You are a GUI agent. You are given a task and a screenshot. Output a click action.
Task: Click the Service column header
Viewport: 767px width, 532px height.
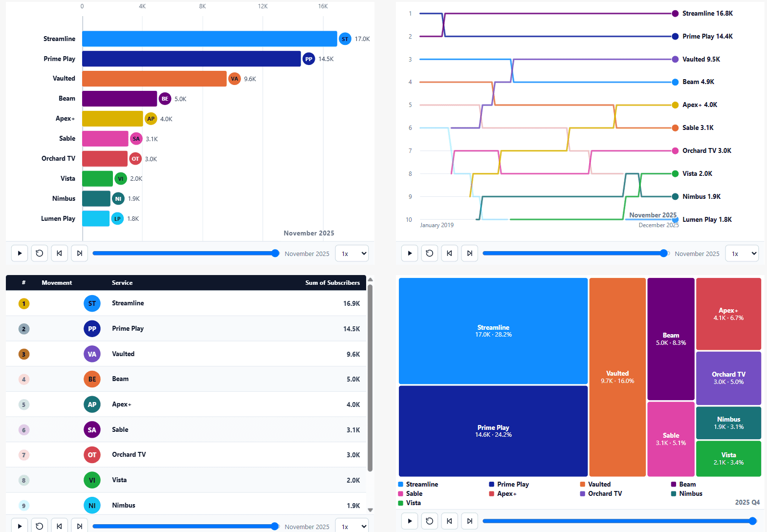point(122,282)
